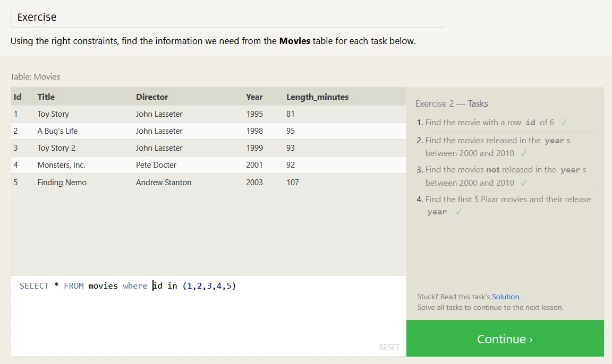
Task: Click John Lasseter in the Toy Story 2 row
Action: (159, 148)
